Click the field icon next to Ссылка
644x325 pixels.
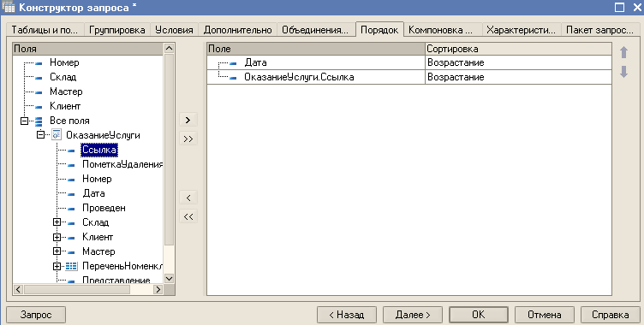pos(71,151)
